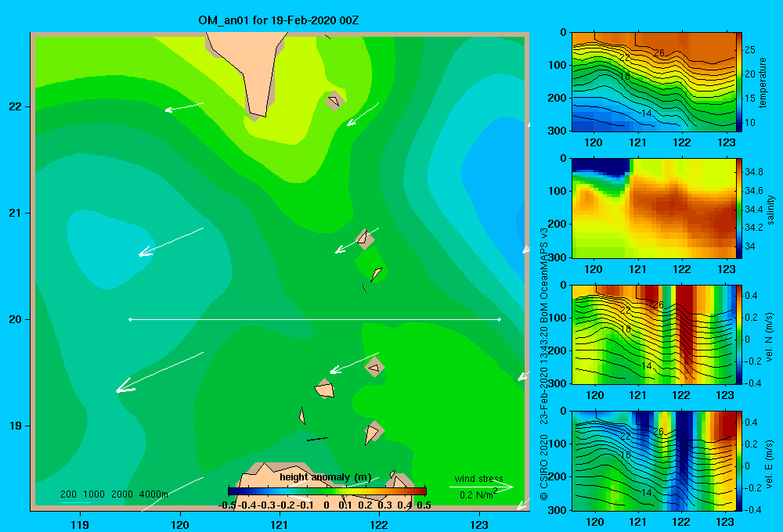Click the "10" tick on temperature scale
This screenshot has height=532, width=783.
click(750, 123)
